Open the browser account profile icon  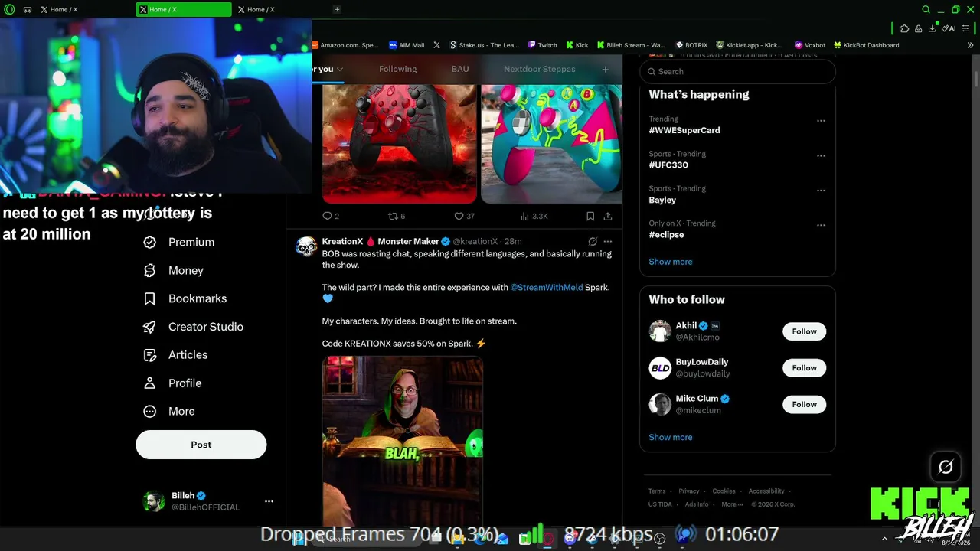pos(918,28)
